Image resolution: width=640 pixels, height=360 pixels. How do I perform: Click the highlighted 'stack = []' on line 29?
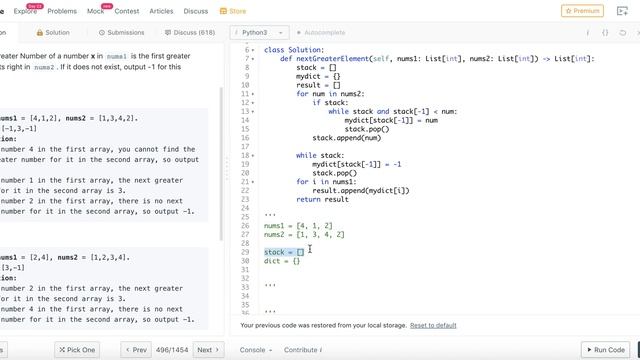pos(284,252)
